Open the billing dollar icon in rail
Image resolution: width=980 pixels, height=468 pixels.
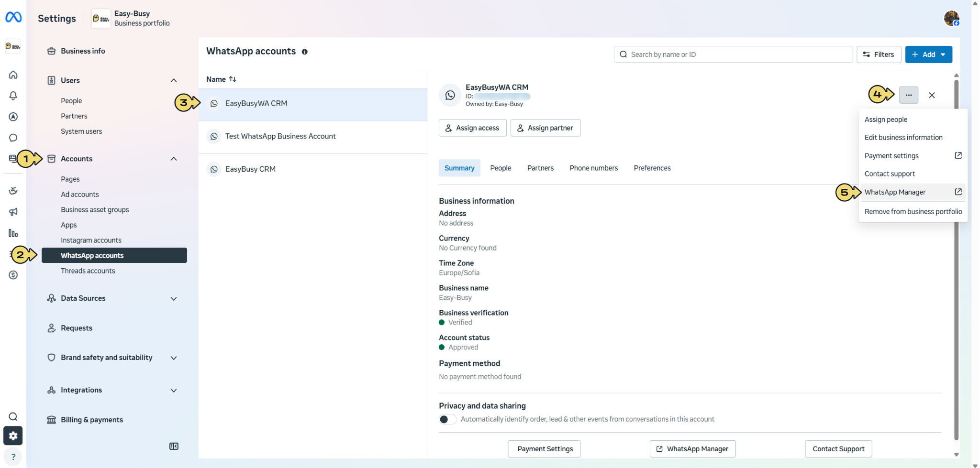pyautogui.click(x=13, y=275)
